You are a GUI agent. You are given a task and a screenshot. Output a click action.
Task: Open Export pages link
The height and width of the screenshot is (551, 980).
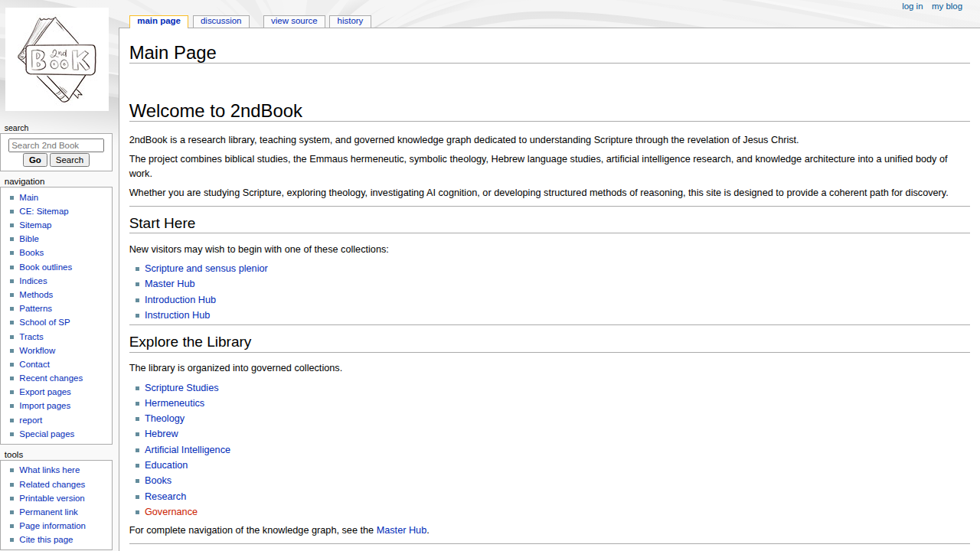(45, 392)
